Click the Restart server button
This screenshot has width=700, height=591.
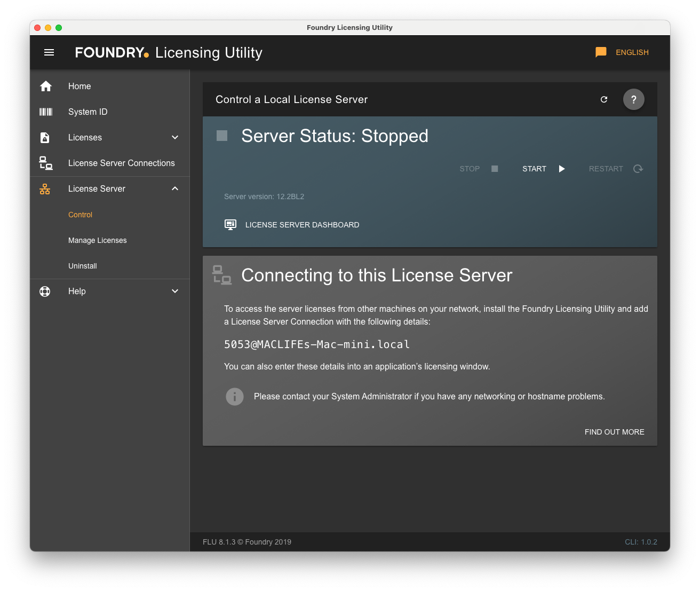(x=615, y=169)
